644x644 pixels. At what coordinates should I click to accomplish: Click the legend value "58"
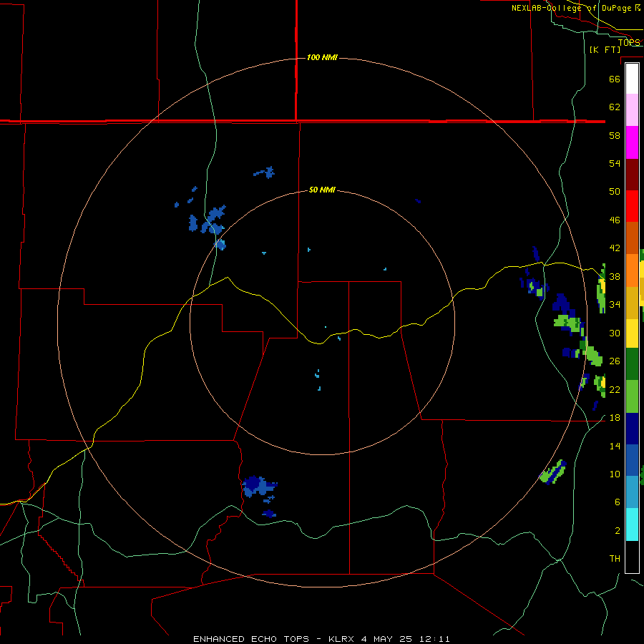(615, 135)
